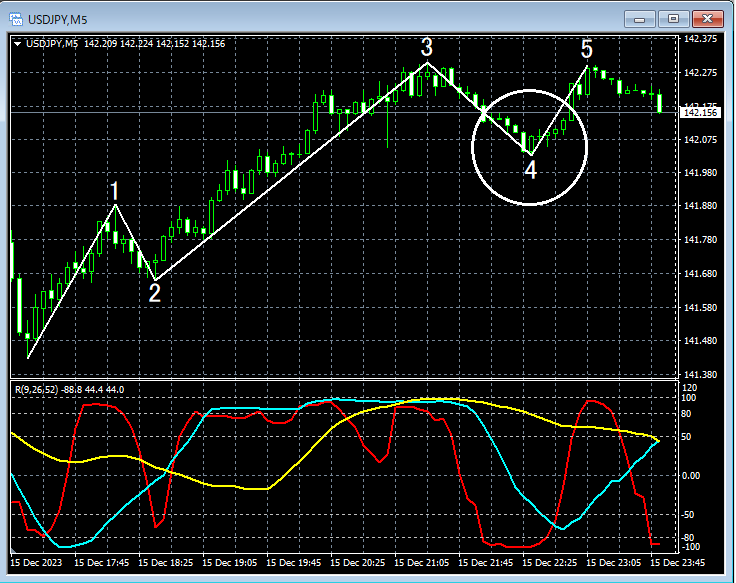
Task: Click the 15 Dec 21:05 time label
Action: [422, 562]
